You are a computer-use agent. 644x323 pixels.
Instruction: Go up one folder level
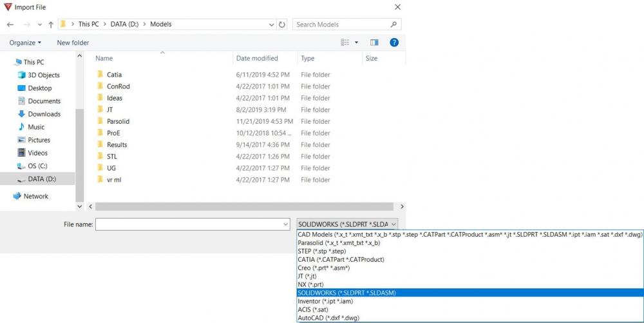tap(51, 24)
